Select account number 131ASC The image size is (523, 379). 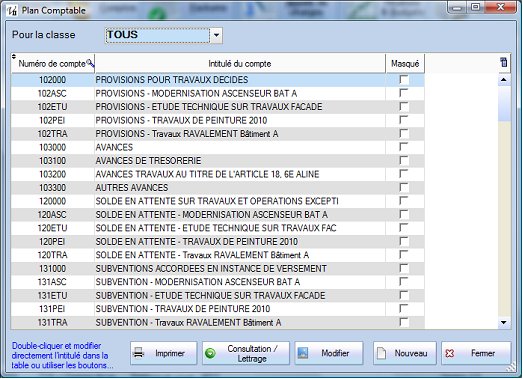[x=52, y=282]
